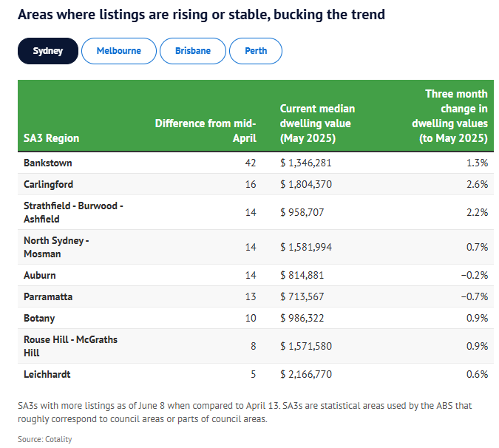Screen dimensions: 499x448
Task: Click the Difference from mid-April header
Action: point(206,131)
